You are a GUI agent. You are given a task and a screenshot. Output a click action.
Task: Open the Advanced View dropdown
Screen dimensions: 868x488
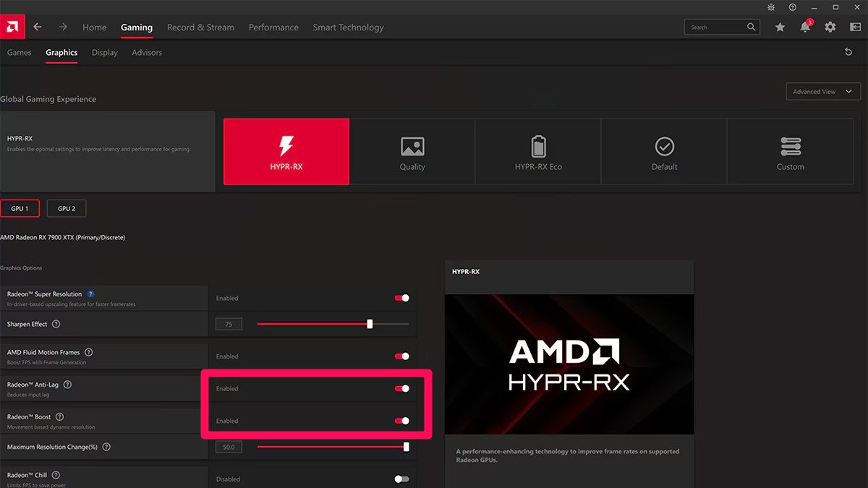822,91
